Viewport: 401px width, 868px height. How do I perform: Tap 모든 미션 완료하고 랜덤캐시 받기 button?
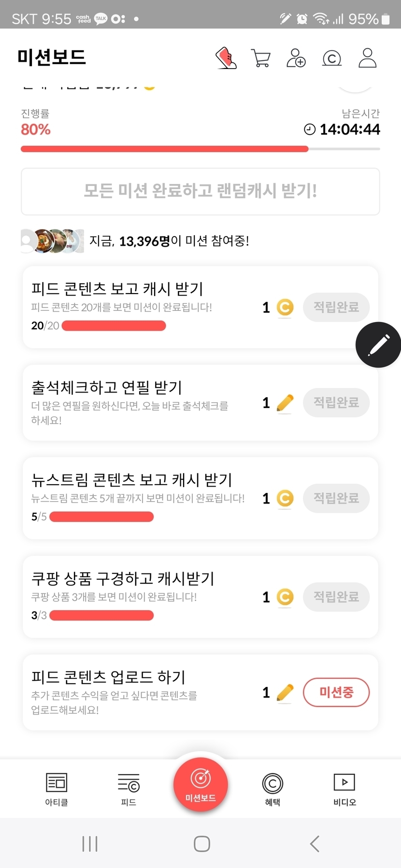coord(200,191)
